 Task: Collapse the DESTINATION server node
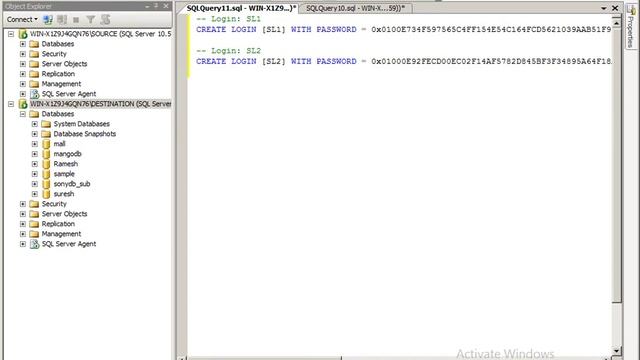pos(11,104)
